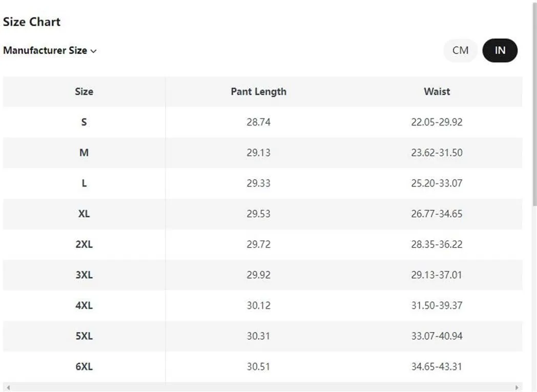Click waist range 31.50-39.37 for 4XL

click(437, 305)
